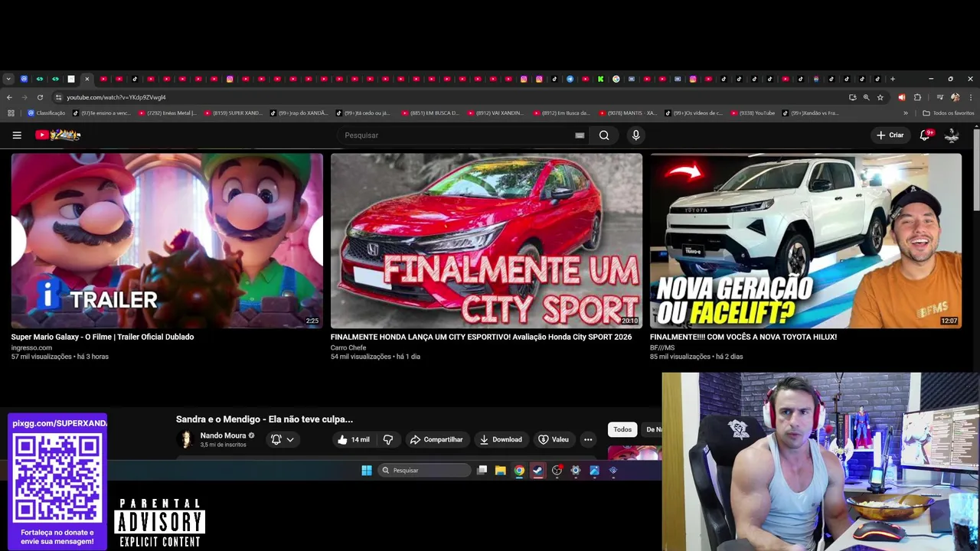Screen dimensions: 980x551
Task: Open the Task View taskbar icon
Action: pos(482,471)
